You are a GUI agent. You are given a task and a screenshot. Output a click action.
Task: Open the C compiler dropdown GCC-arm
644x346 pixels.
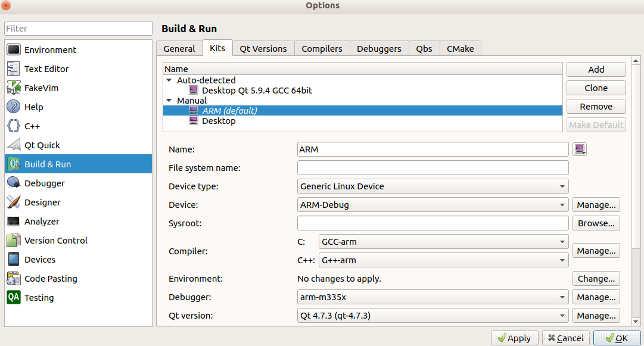click(x=444, y=242)
